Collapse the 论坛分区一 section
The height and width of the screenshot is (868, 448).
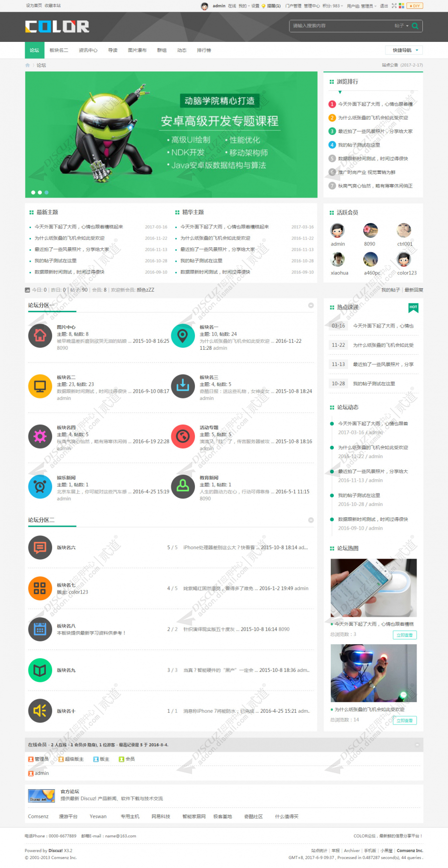pyautogui.click(x=311, y=305)
